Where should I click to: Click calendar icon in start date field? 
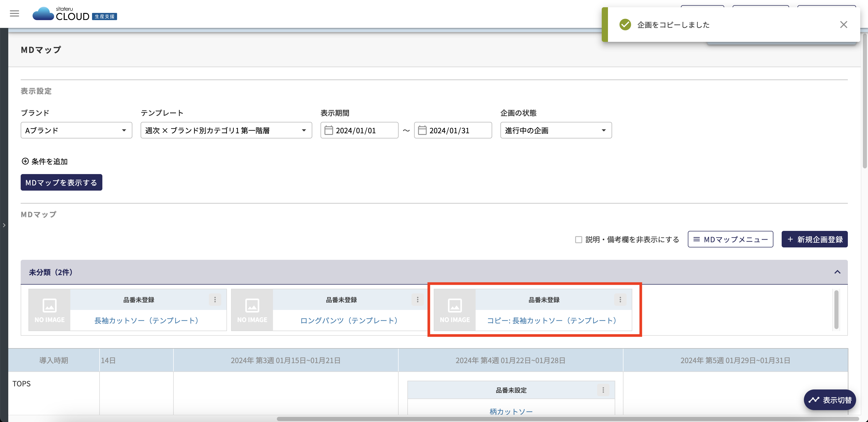click(x=329, y=130)
